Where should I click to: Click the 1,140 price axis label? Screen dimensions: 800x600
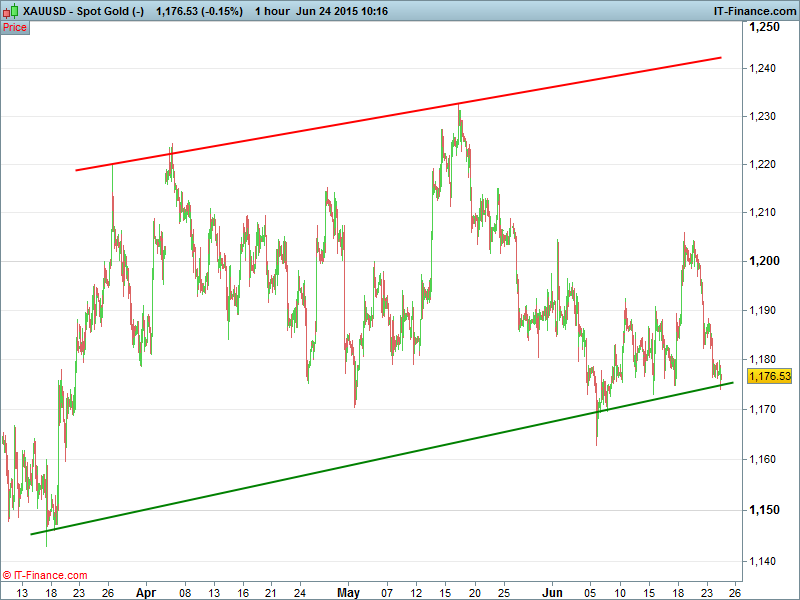(x=765, y=560)
